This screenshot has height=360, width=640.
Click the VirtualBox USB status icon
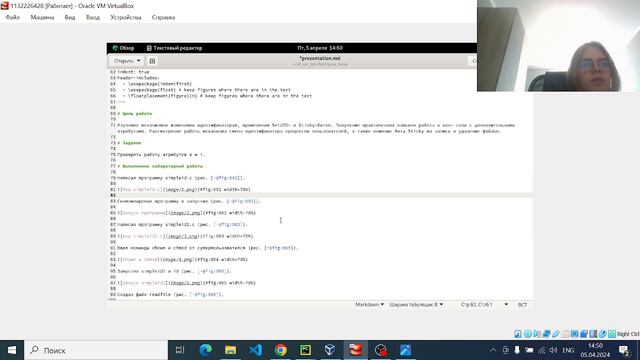coord(556,334)
